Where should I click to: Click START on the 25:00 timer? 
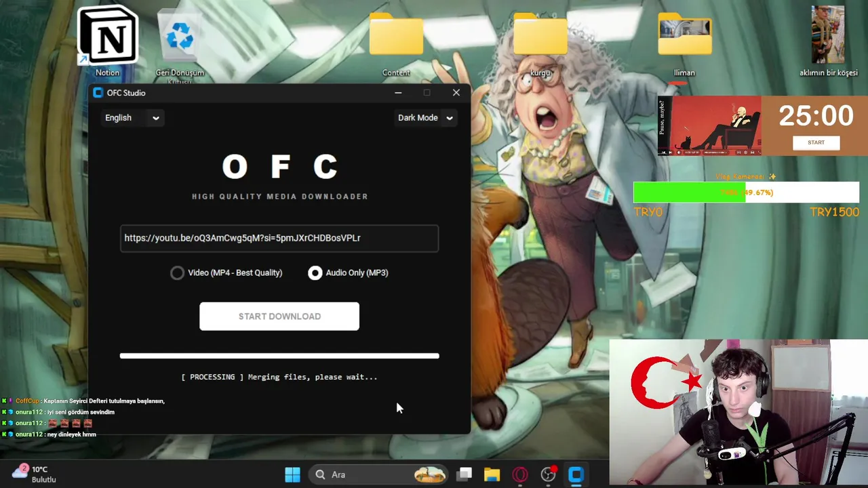816,142
